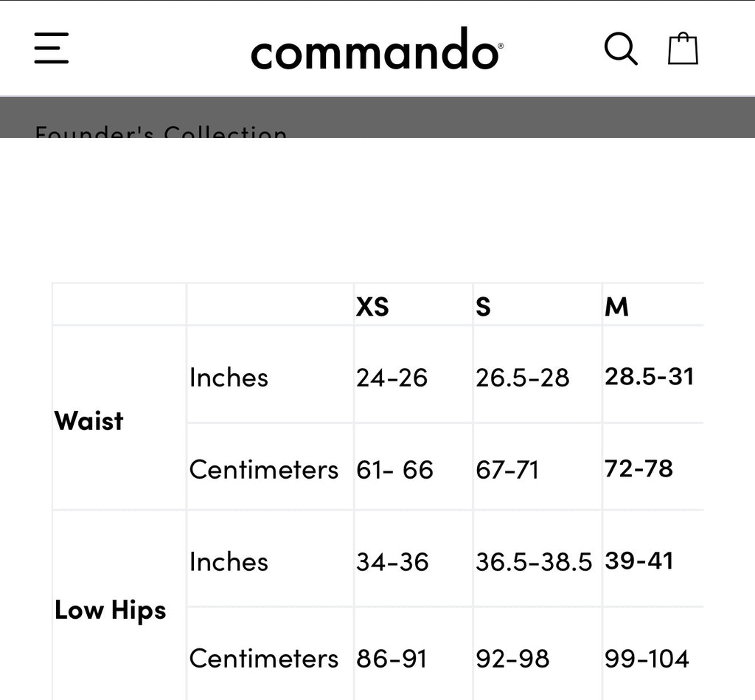755x700 pixels.
Task: Select XS waist centimeters 61-66 cell
Action: pyautogui.click(x=394, y=470)
